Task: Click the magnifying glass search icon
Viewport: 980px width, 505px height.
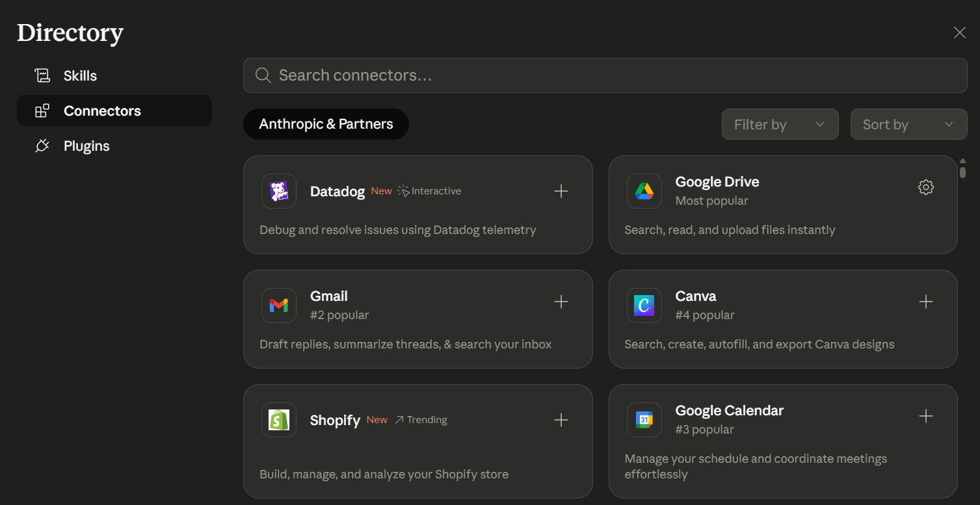Action: point(263,75)
